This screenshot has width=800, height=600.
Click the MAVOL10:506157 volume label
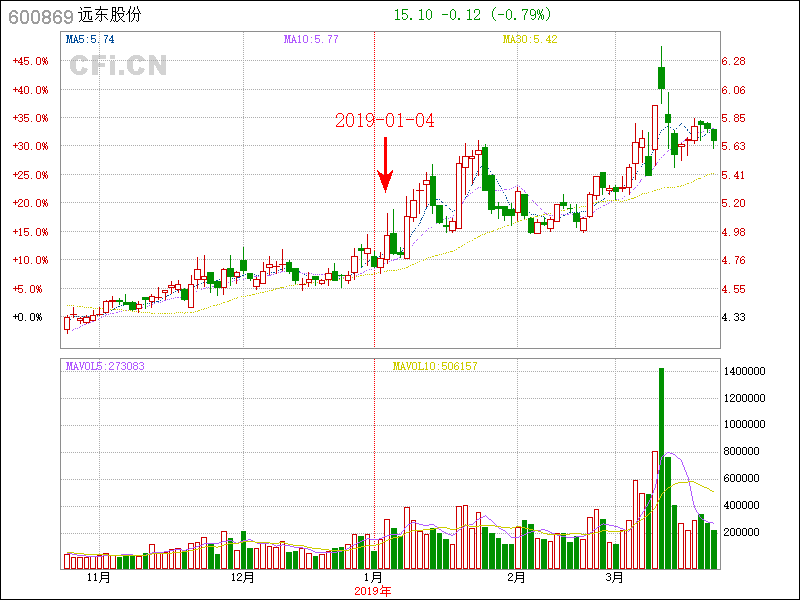coord(435,366)
